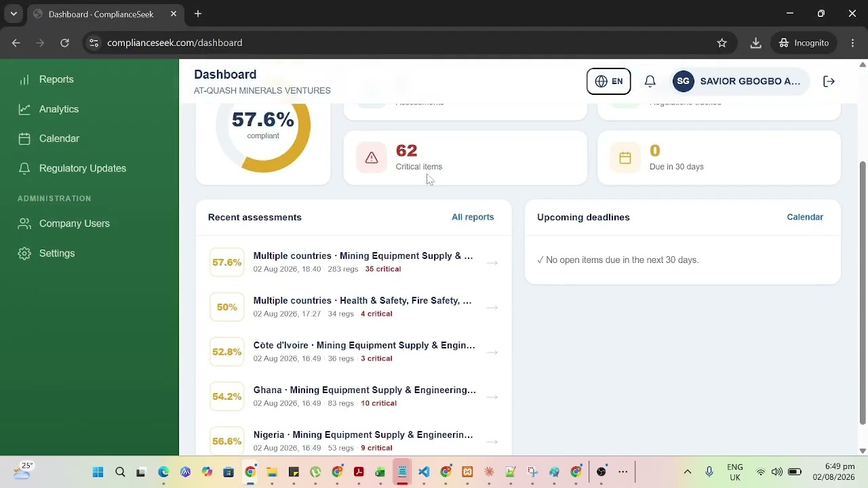Click the arrow on the Ghana assessment row
The height and width of the screenshot is (488, 868).
(492, 396)
